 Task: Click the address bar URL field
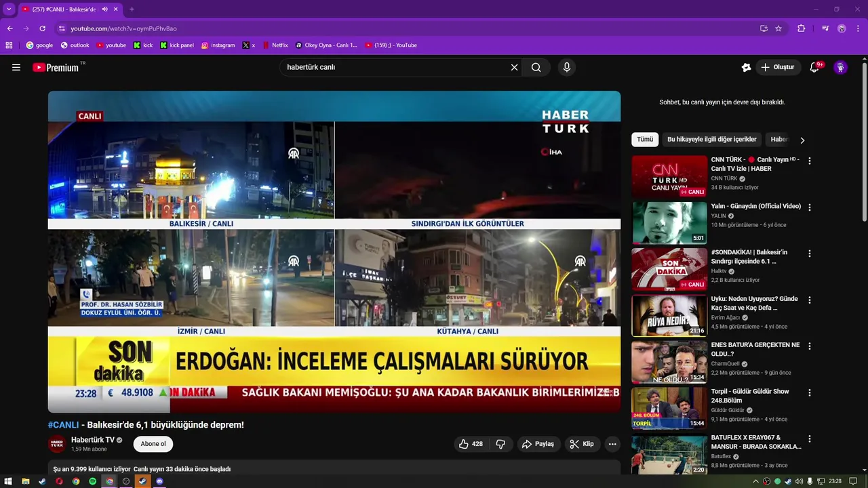click(407, 28)
